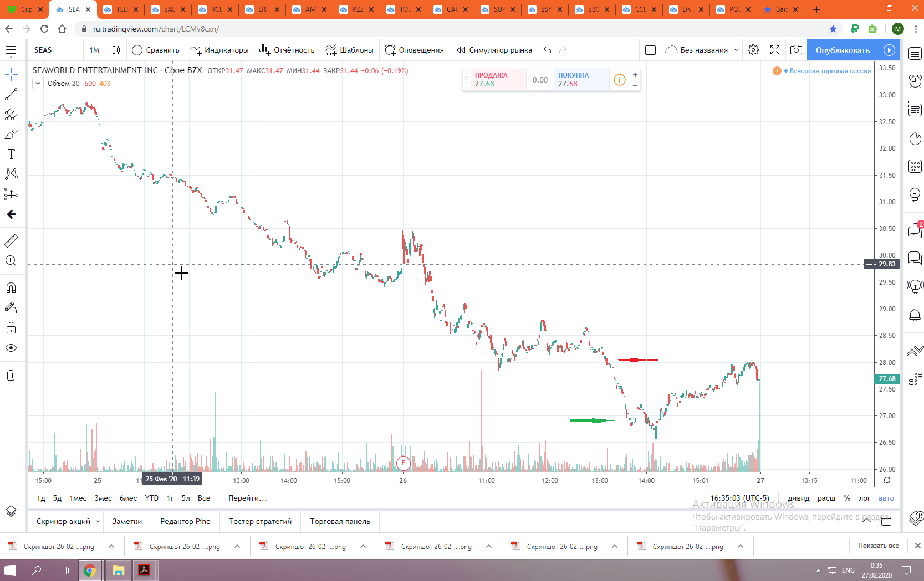Viewport: 924px width, 581px height.
Task: Select the YTD date range
Action: (x=152, y=498)
